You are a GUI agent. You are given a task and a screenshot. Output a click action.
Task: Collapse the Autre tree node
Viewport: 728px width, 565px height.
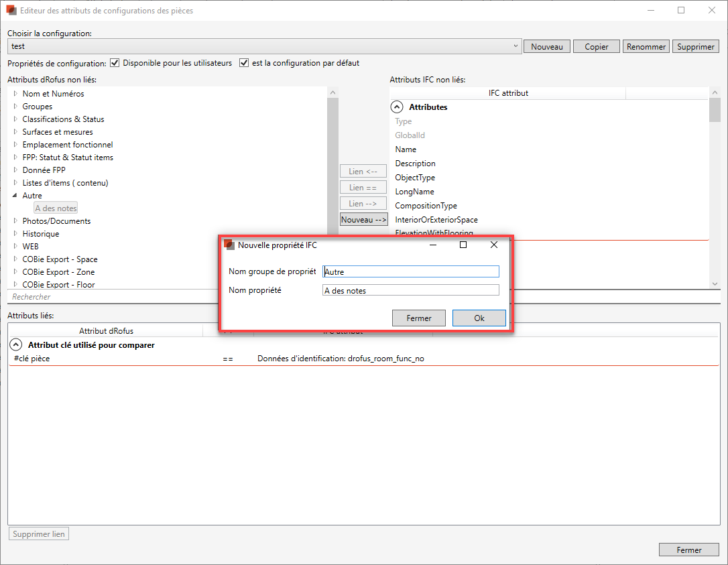[15, 196]
